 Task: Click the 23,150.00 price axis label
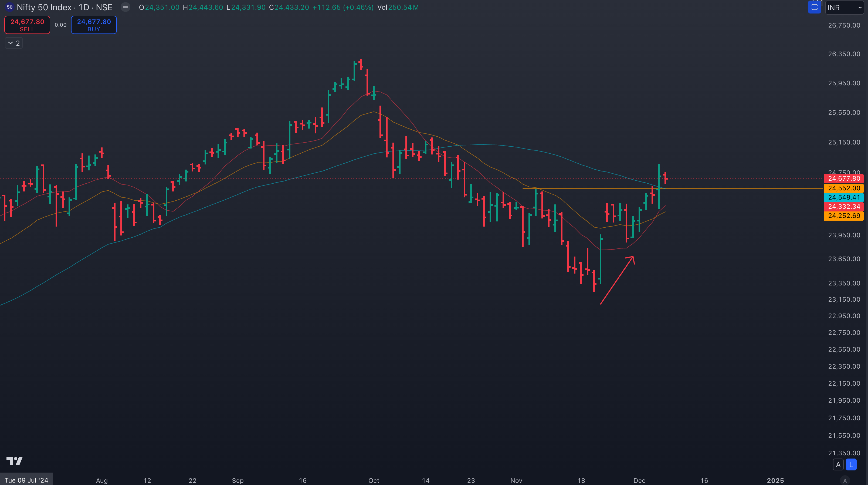[844, 299]
